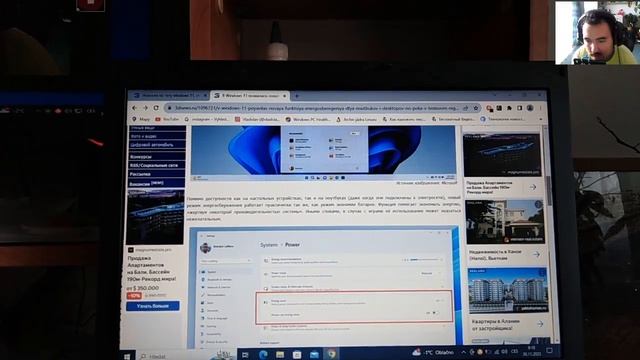Click the arrow beside the Alanya apartments ad
Viewport: 640px width, 360px height.
540,324
